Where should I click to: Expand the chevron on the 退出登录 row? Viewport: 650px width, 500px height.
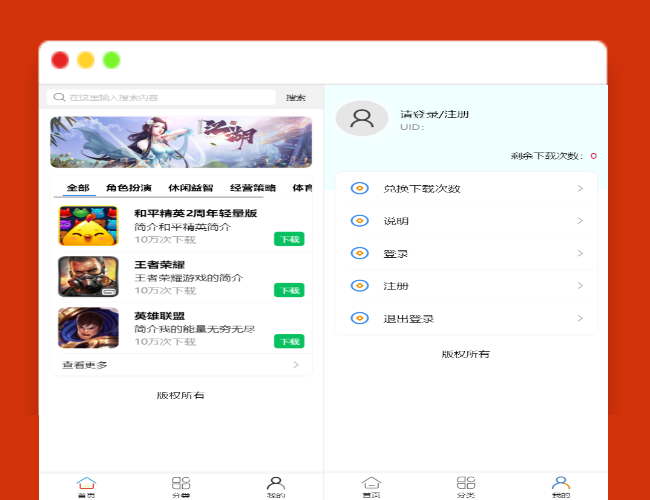point(580,318)
